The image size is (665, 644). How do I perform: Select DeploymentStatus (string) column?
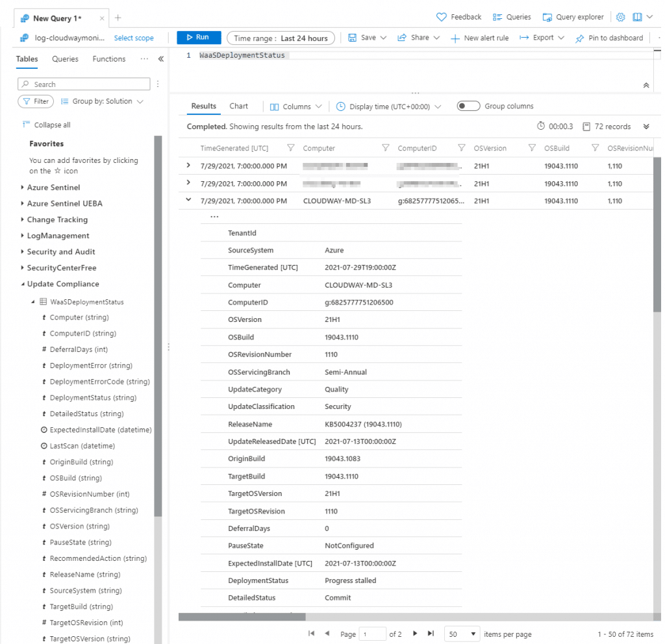(x=93, y=398)
